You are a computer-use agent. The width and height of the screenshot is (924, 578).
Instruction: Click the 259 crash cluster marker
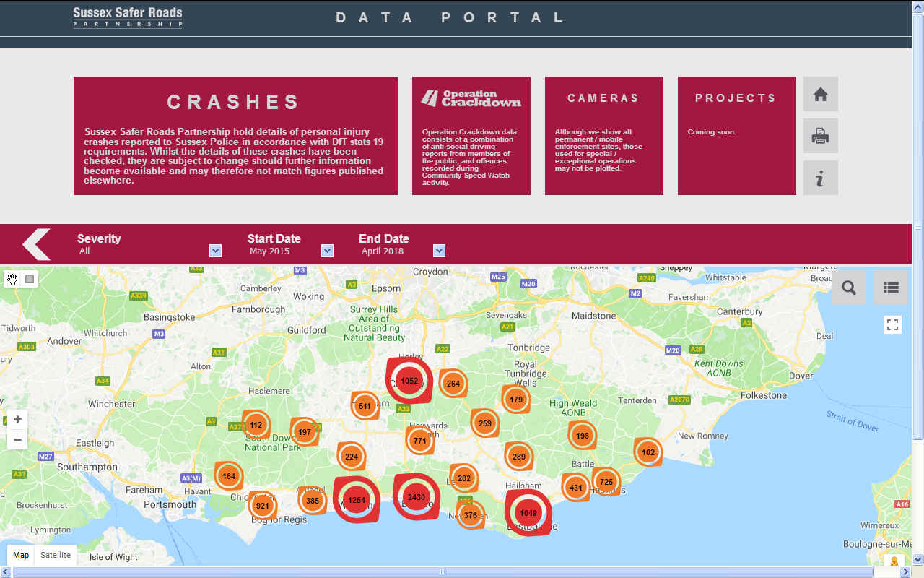pyautogui.click(x=485, y=423)
